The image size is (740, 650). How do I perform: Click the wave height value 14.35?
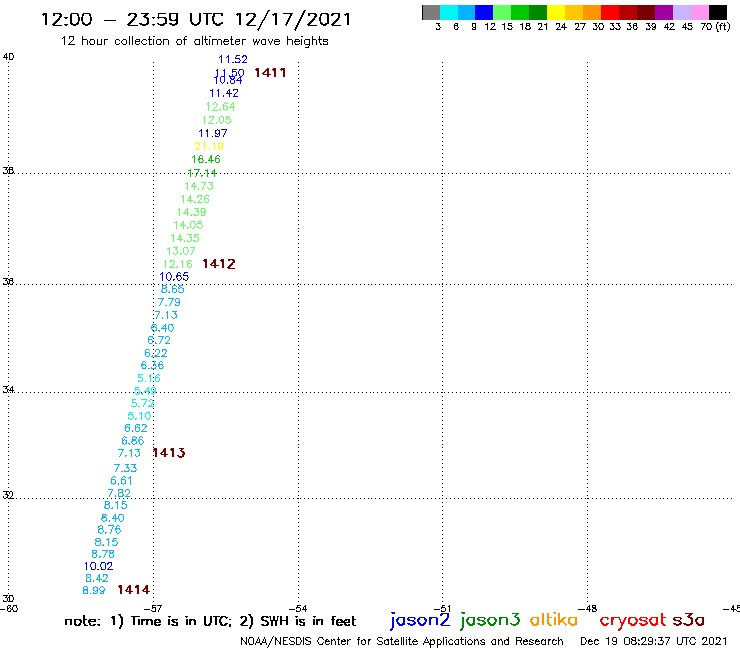pos(185,238)
